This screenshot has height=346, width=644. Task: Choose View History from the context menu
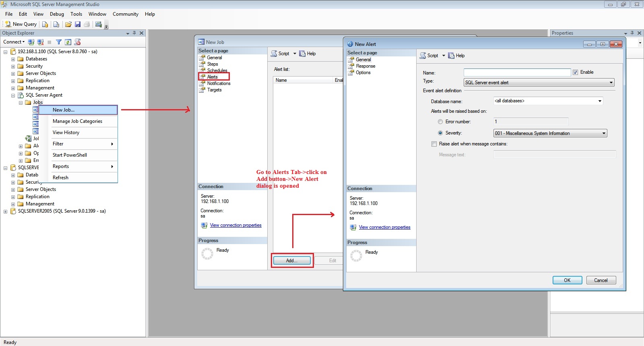pyautogui.click(x=78, y=133)
